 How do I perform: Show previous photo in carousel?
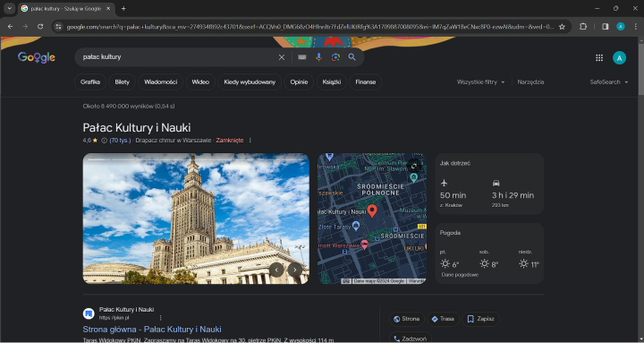pos(276,270)
